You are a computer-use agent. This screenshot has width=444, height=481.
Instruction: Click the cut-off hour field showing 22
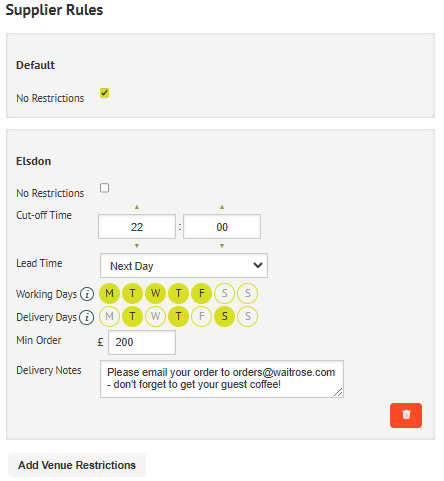pyautogui.click(x=137, y=227)
